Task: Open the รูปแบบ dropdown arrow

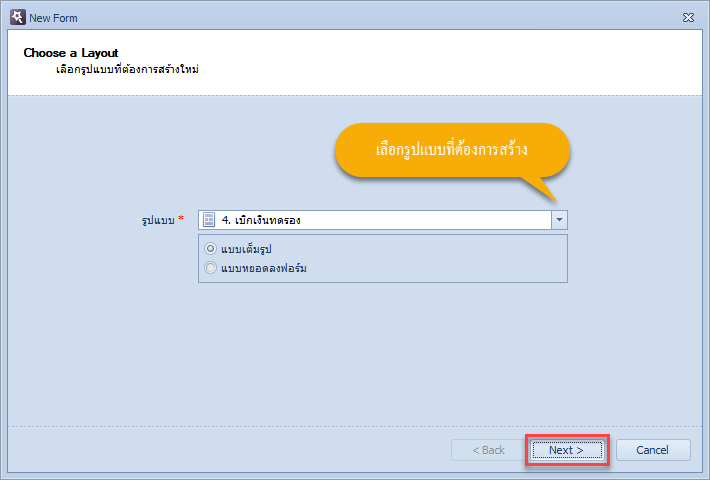Action: coord(559,220)
